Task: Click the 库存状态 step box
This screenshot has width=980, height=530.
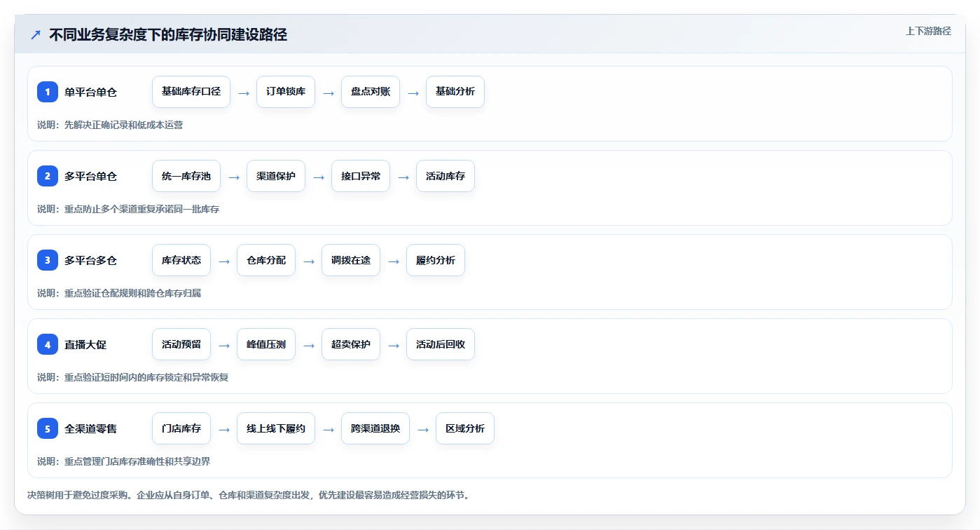Action: click(181, 260)
